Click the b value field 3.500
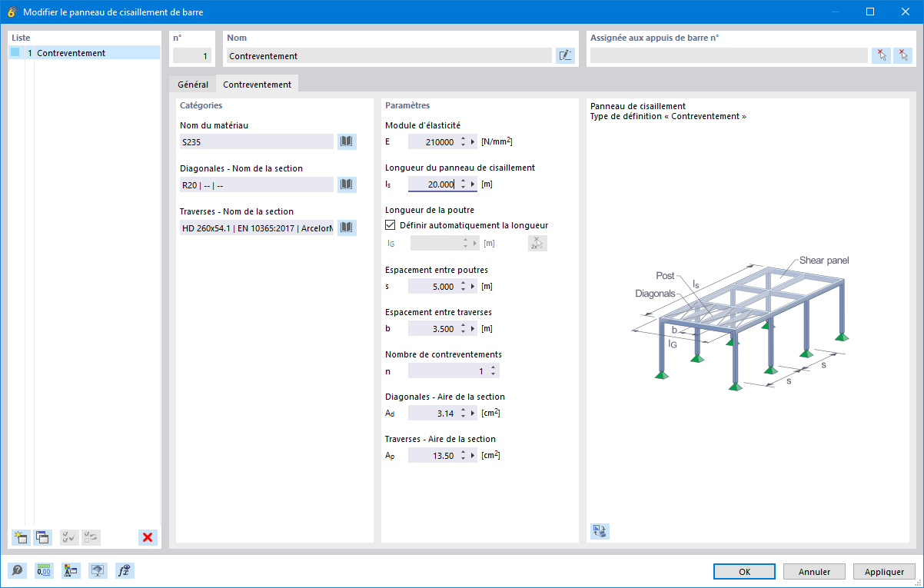924x588 pixels. [433, 329]
